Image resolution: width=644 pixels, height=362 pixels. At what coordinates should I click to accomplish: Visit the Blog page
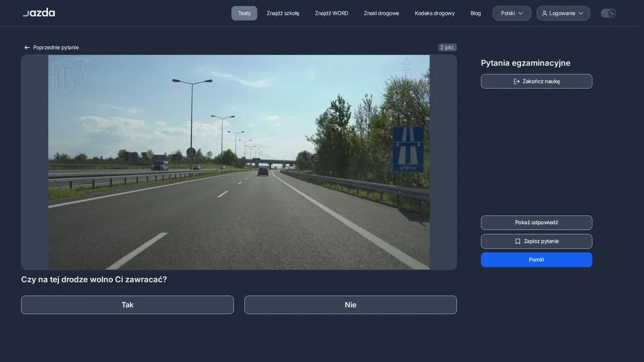click(475, 13)
